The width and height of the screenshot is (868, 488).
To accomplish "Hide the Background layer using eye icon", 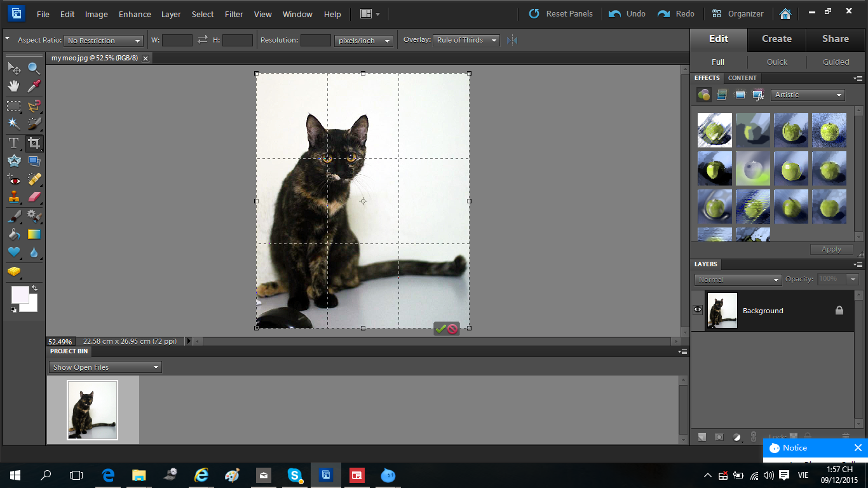I will [x=698, y=310].
